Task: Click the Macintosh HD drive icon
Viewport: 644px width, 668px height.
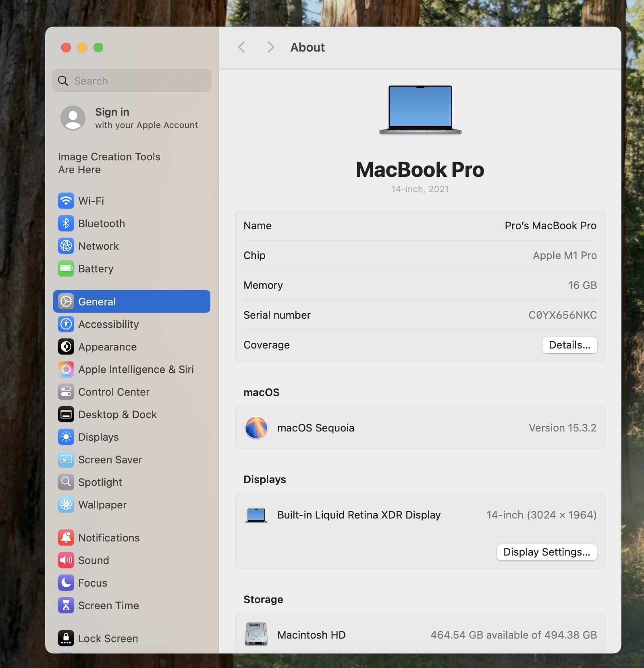Action: 256,634
